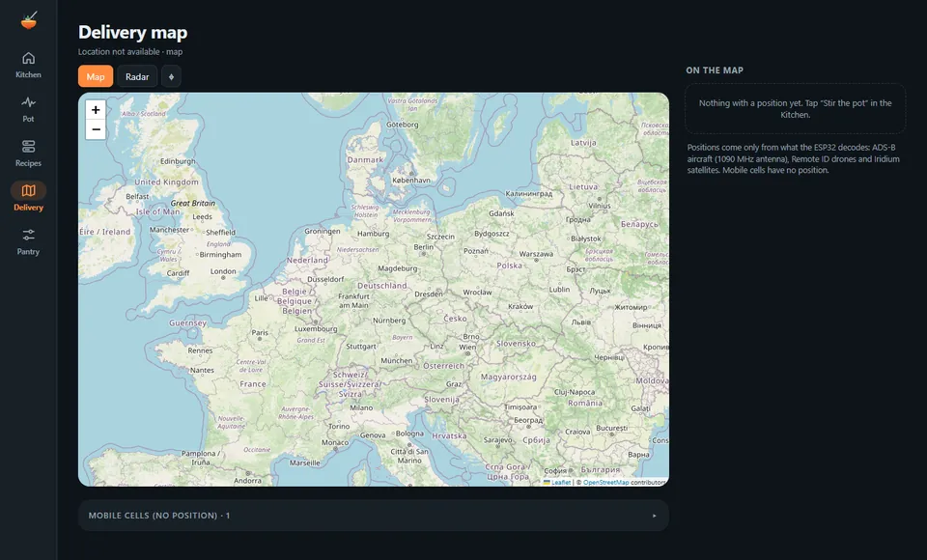
Task: Zoom in the map with plus
Action: pos(96,109)
